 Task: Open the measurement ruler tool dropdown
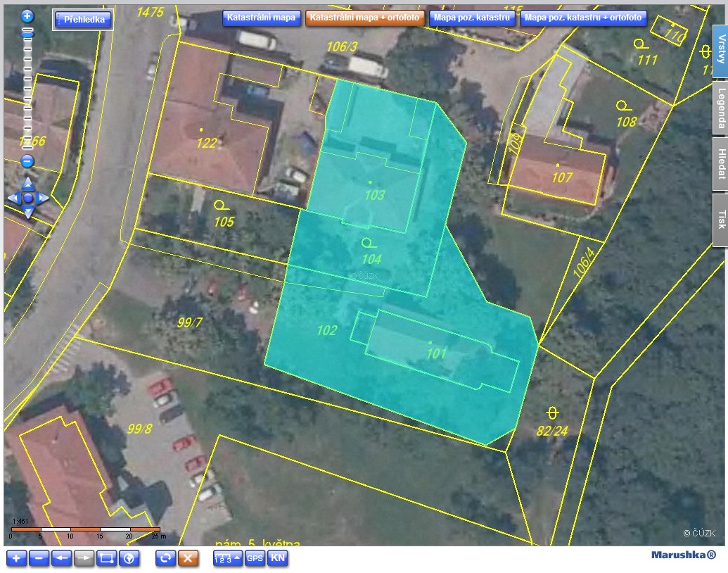pos(227,558)
